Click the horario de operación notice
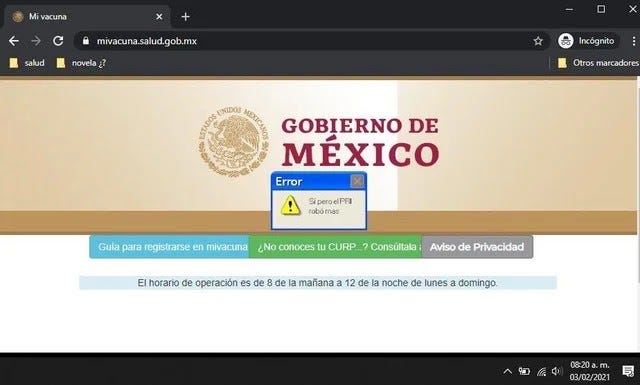The width and height of the screenshot is (640, 385). (x=318, y=283)
